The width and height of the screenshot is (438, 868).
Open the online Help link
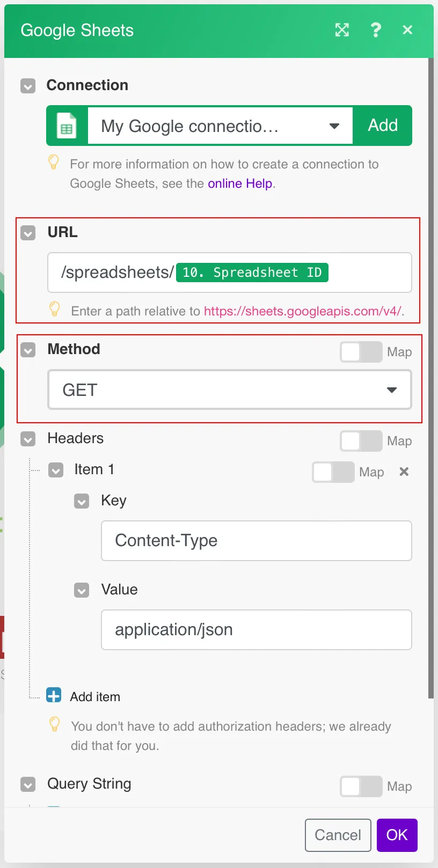[240, 183]
